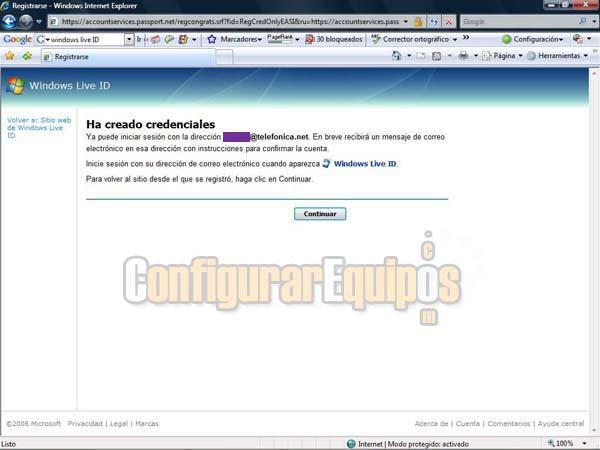The width and height of the screenshot is (600, 450).
Task: Click the Google account profile icon
Action: 577,39
